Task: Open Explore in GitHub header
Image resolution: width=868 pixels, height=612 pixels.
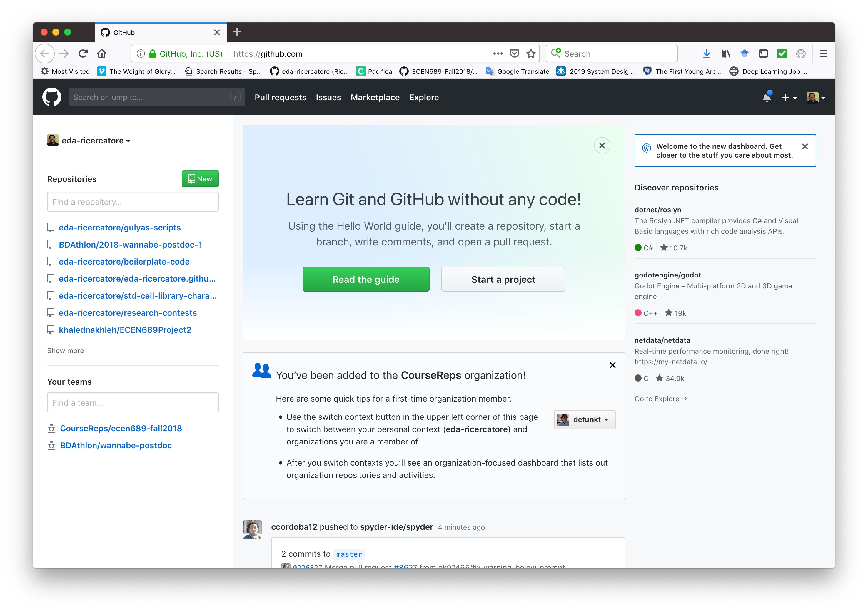Action: [424, 97]
